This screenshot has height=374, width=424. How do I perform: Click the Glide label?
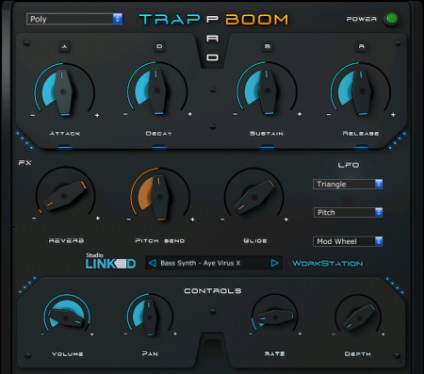[255, 241]
